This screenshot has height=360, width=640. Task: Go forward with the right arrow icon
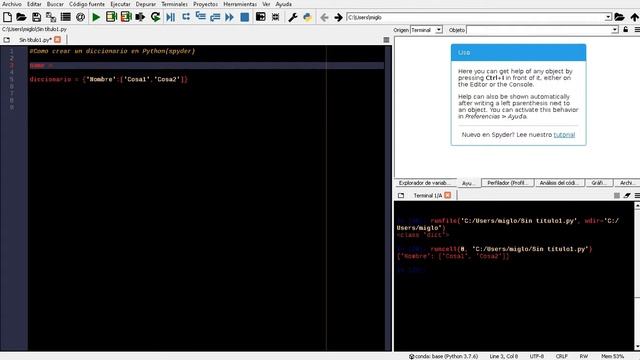[338, 17]
